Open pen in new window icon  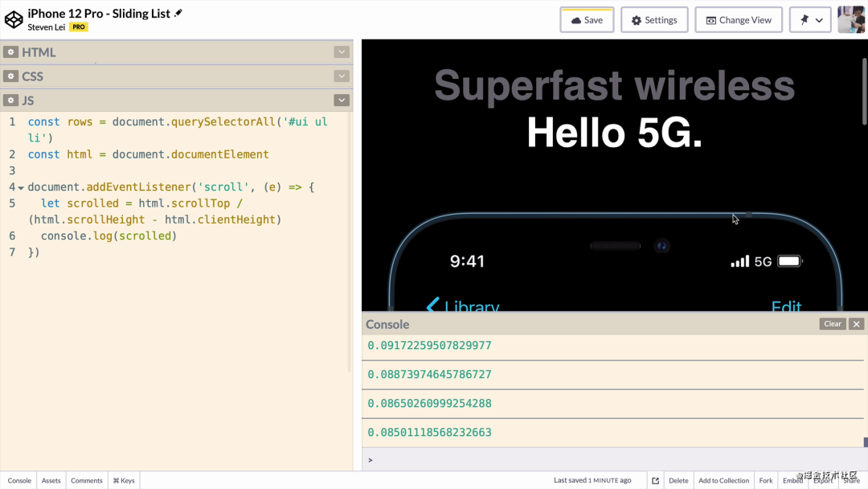pos(656,480)
